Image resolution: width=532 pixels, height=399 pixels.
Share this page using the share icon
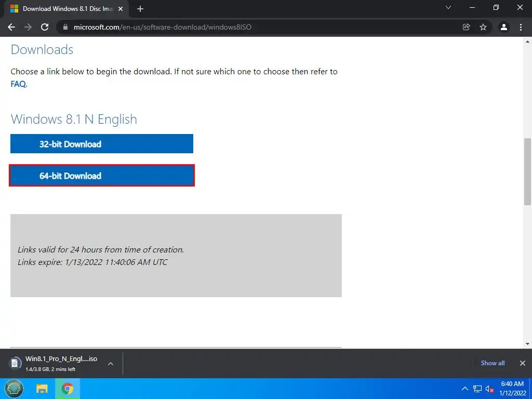point(466,27)
